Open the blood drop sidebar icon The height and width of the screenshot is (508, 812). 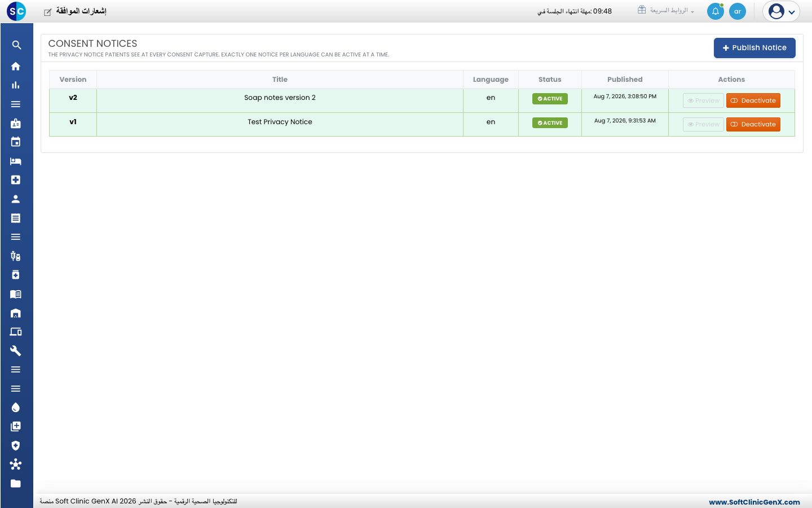[x=16, y=408]
